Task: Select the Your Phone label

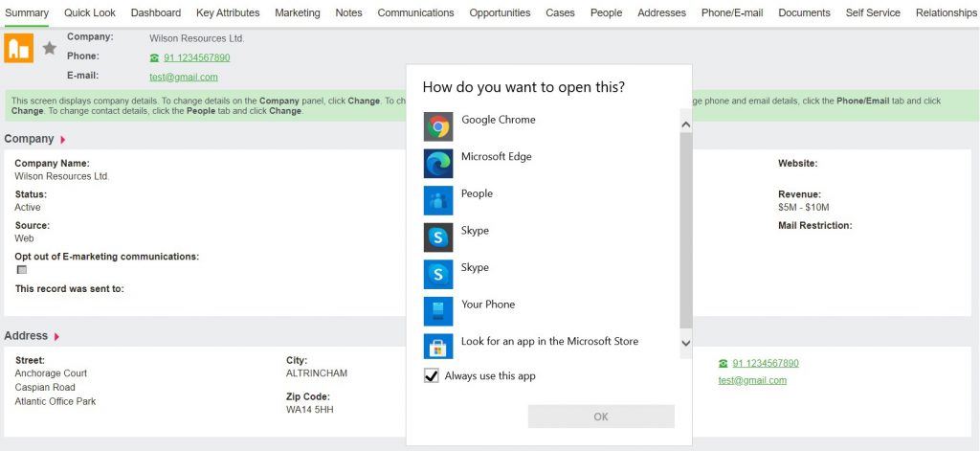Action: 488,304
